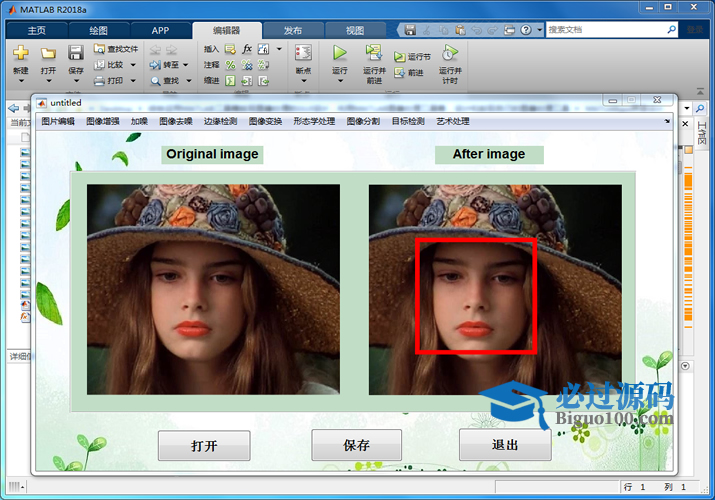Click the 查找 (Find) magnifier icon
715x500 pixels.
[155, 81]
